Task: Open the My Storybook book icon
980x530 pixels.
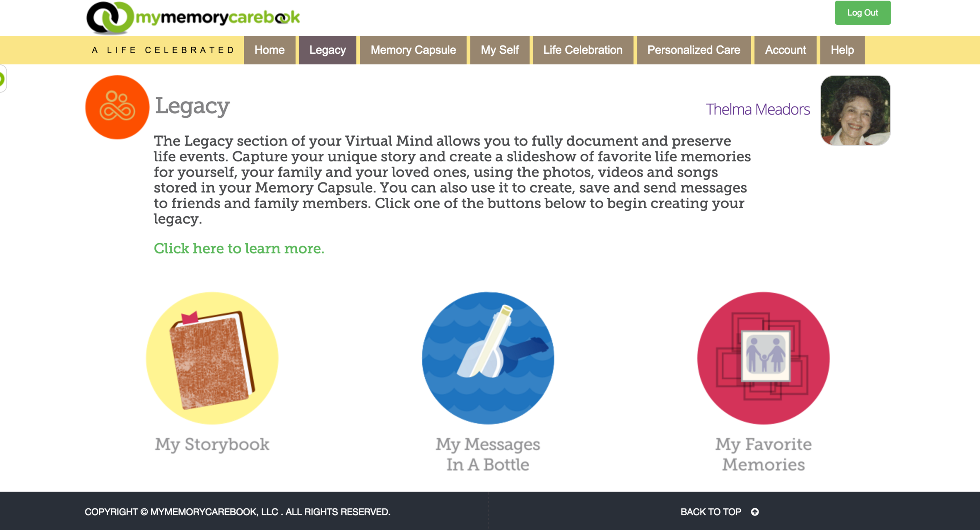Action: 212,358
